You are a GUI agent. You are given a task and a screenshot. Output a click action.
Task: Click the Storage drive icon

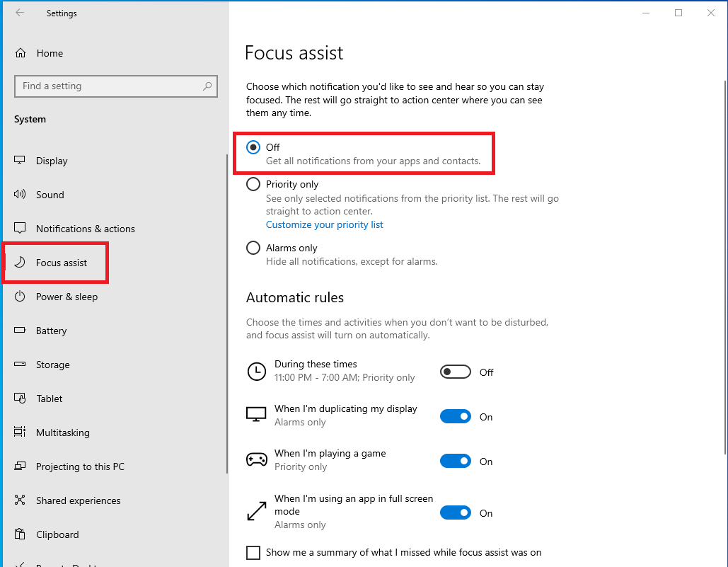[x=21, y=365]
